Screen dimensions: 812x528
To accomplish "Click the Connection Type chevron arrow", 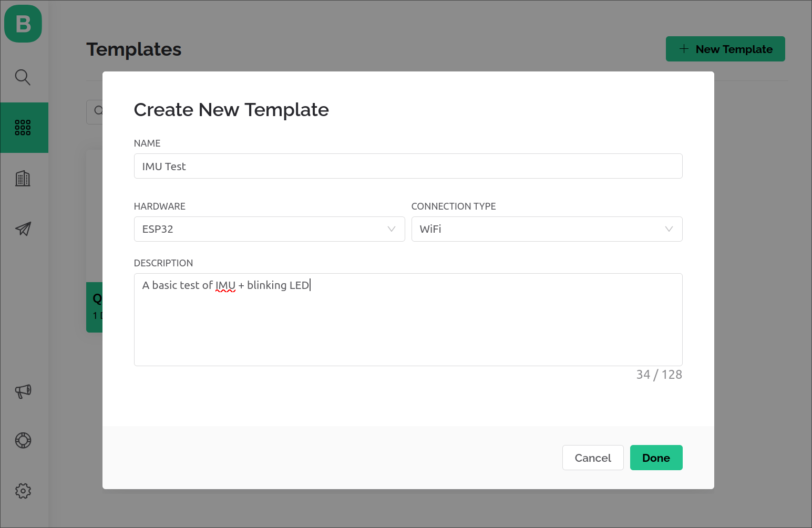I will click(669, 229).
